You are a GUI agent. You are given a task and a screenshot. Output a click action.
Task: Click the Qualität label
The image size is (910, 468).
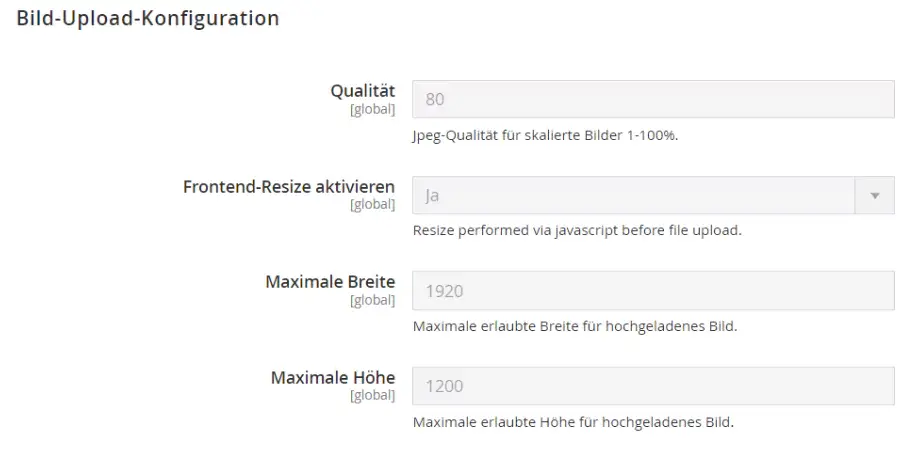coord(362,92)
